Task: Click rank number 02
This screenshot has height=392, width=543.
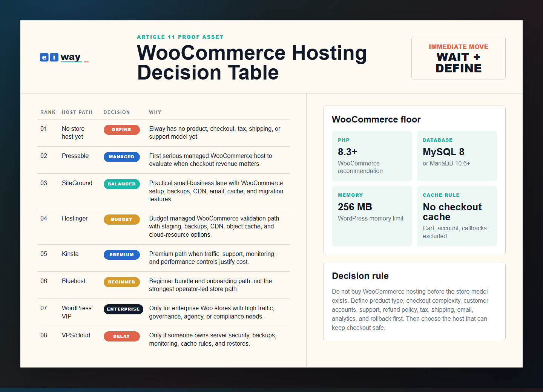Action: (x=44, y=156)
